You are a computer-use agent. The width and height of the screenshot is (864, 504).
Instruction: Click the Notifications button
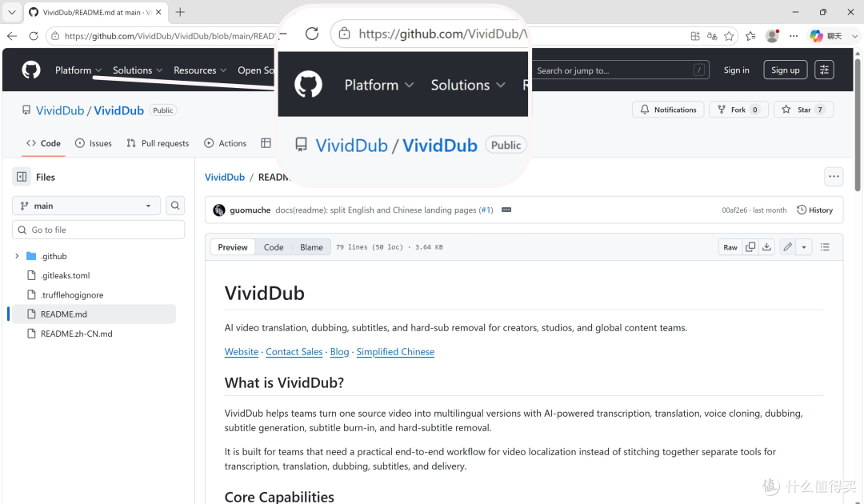pos(668,110)
